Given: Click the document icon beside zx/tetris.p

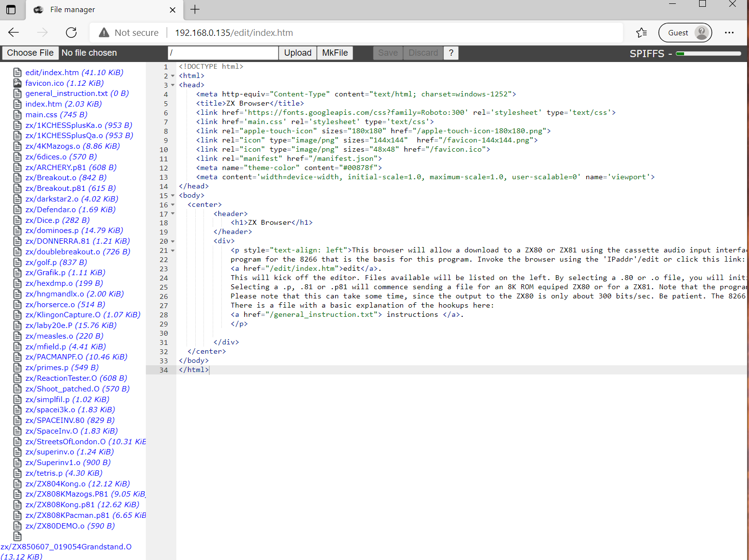Looking at the screenshot, I should point(17,473).
